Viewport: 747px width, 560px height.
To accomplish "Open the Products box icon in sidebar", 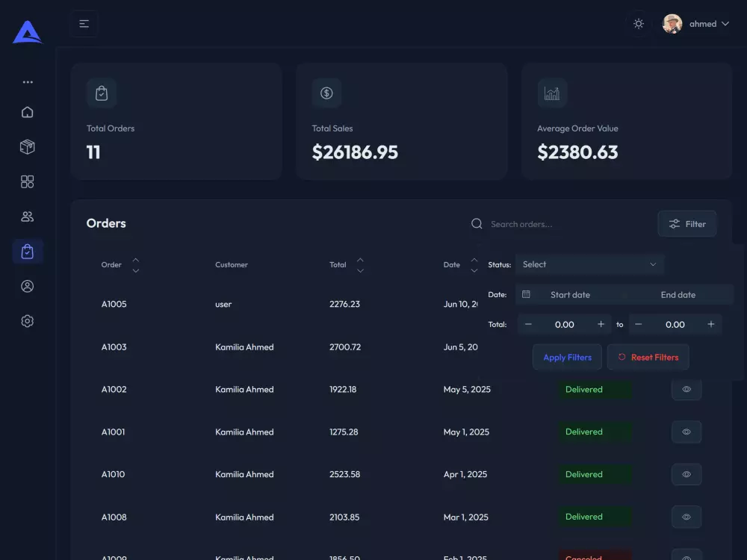I will click(28, 146).
